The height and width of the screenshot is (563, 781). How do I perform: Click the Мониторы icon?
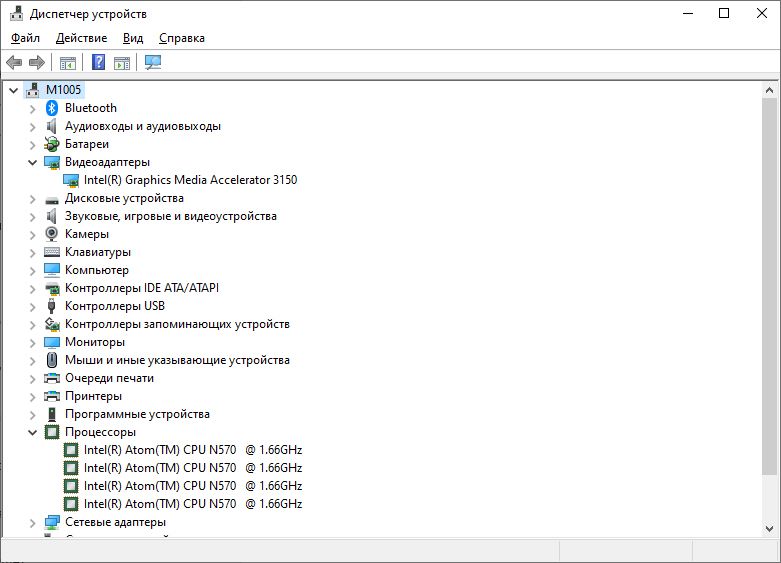coord(52,342)
